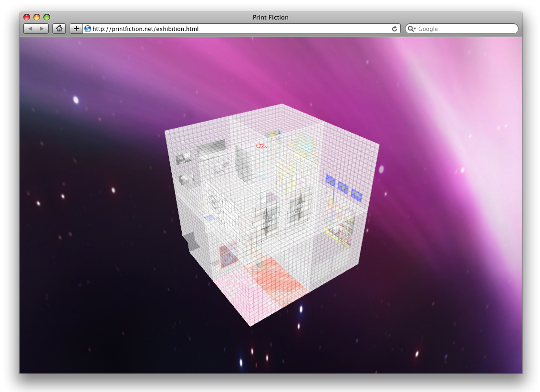Click the red scribble inside the cube
The image size is (540, 392).
tap(262, 146)
